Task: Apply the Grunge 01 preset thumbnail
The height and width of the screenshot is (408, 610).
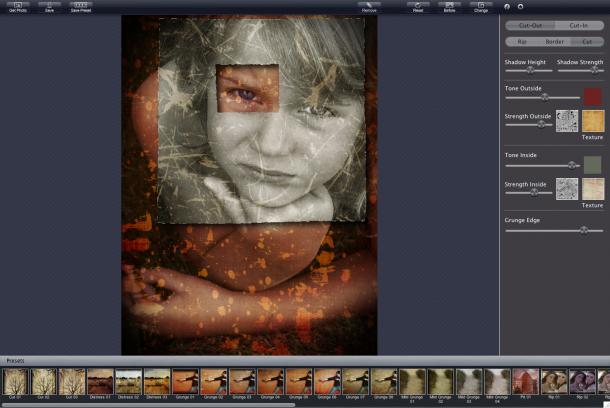Action: 185,381
